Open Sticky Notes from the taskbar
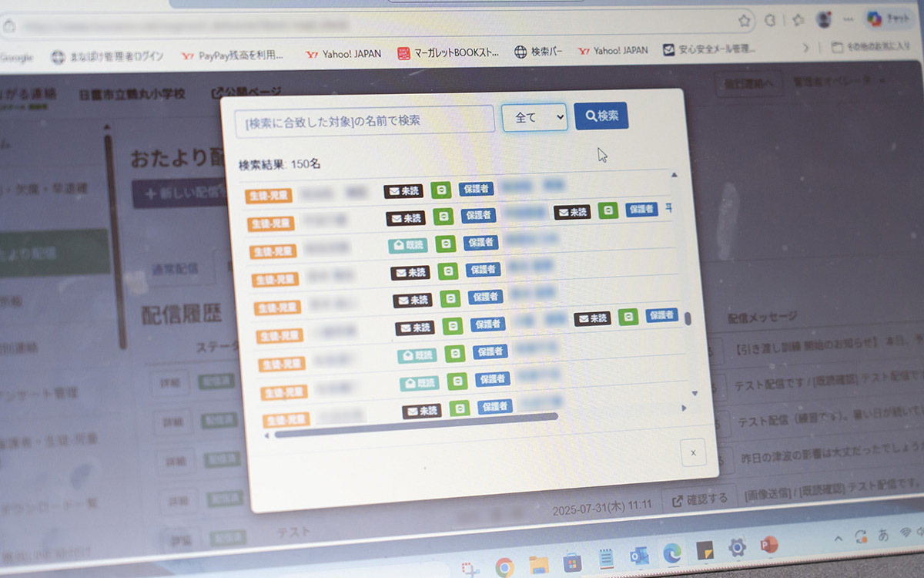 pyautogui.click(x=704, y=551)
